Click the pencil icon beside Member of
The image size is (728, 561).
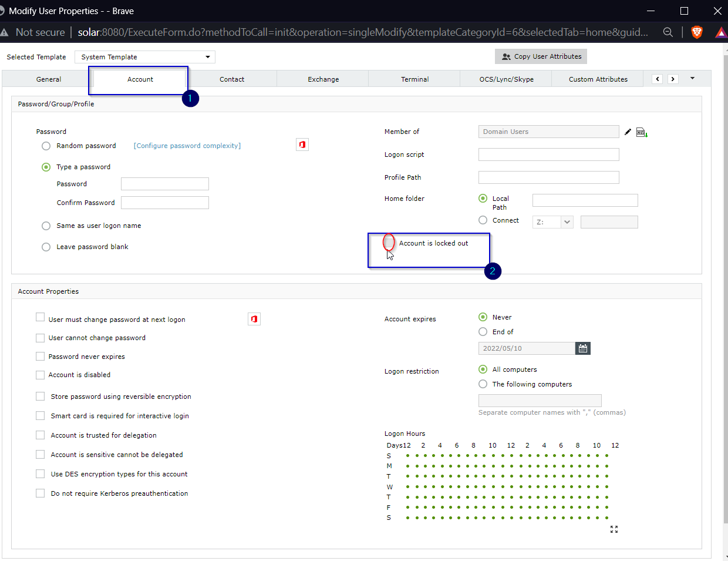pos(628,132)
